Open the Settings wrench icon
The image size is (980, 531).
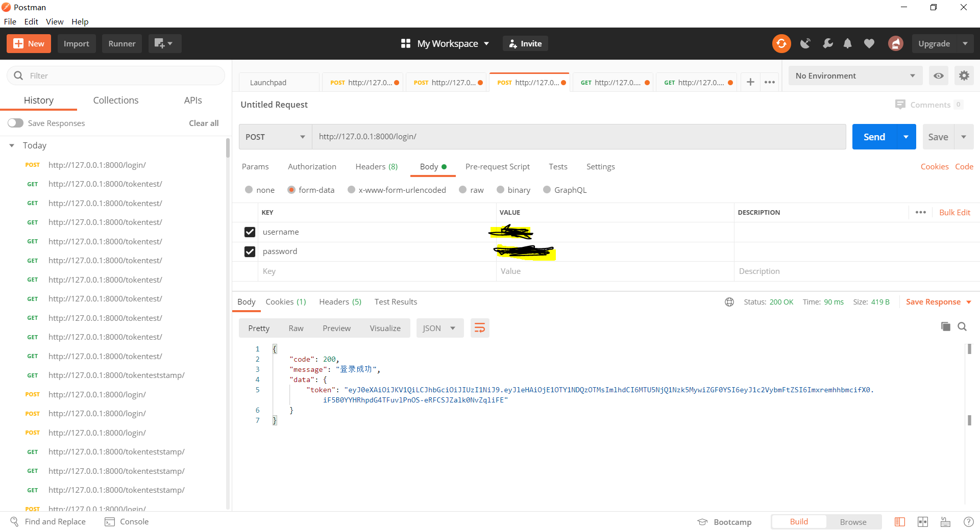click(x=827, y=43)
